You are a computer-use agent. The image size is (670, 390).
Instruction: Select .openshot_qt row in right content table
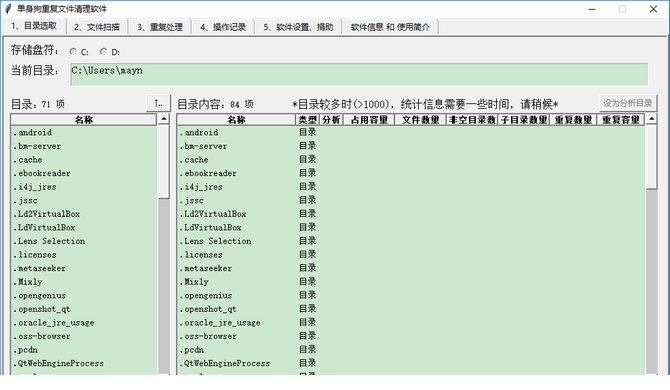(x=411, y=309)
